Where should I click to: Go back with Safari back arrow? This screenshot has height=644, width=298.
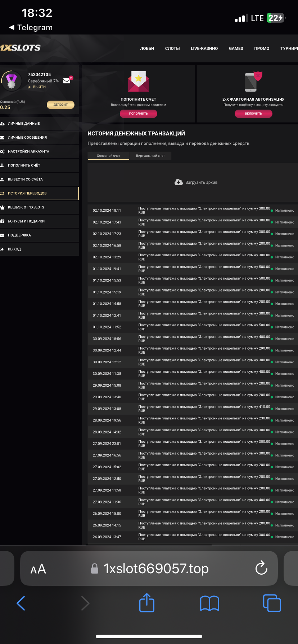[21, 603]
